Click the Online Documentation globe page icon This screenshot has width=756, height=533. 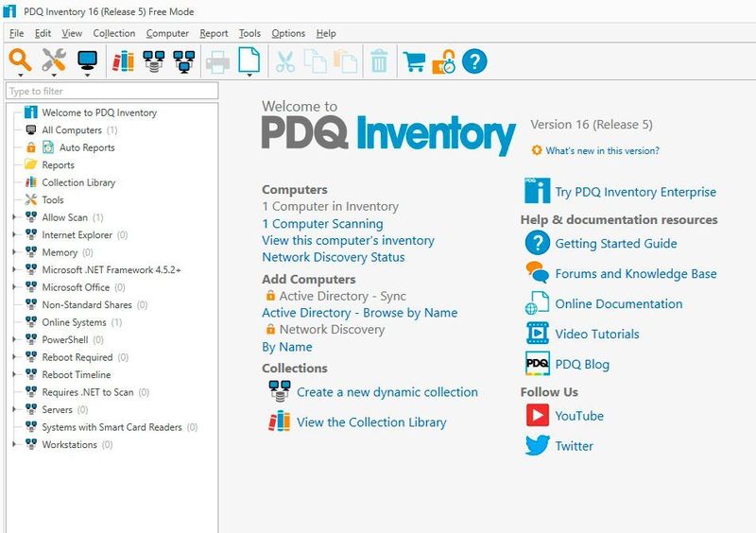537,303
